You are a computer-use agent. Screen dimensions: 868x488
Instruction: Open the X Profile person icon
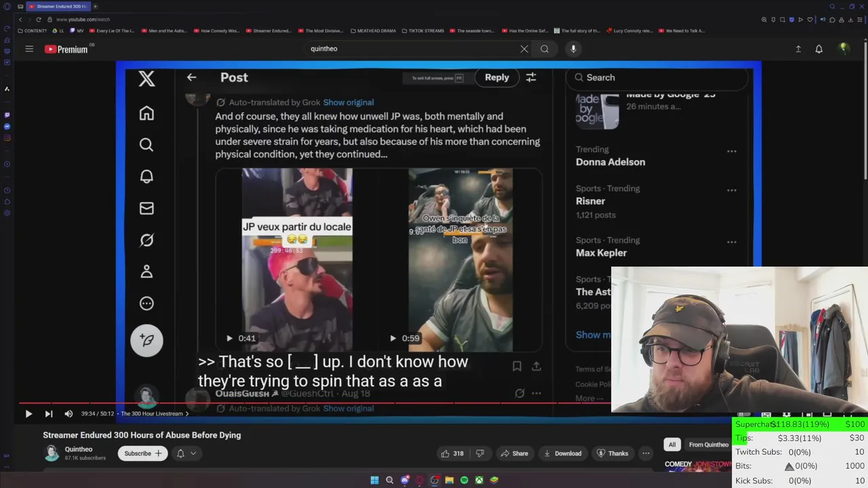(146, 272)
